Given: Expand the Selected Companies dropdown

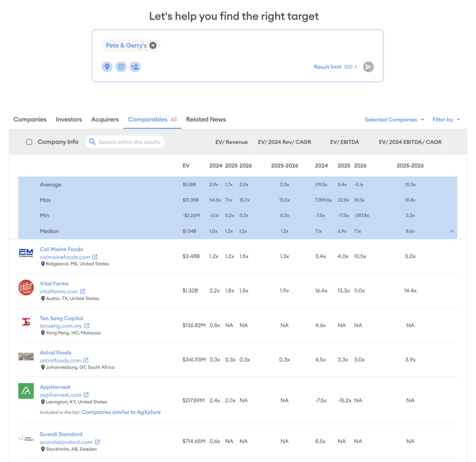Looking at the screenshot, I should 394,120.
